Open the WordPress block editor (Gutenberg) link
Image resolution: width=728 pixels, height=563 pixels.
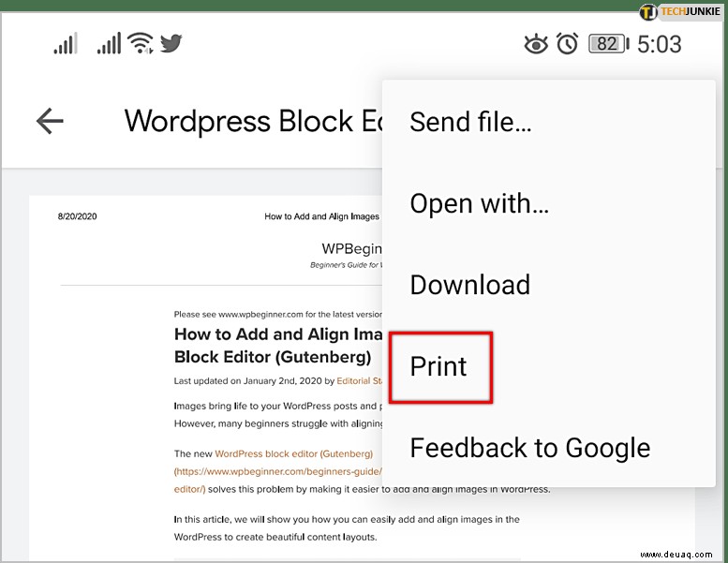[293, 453]
